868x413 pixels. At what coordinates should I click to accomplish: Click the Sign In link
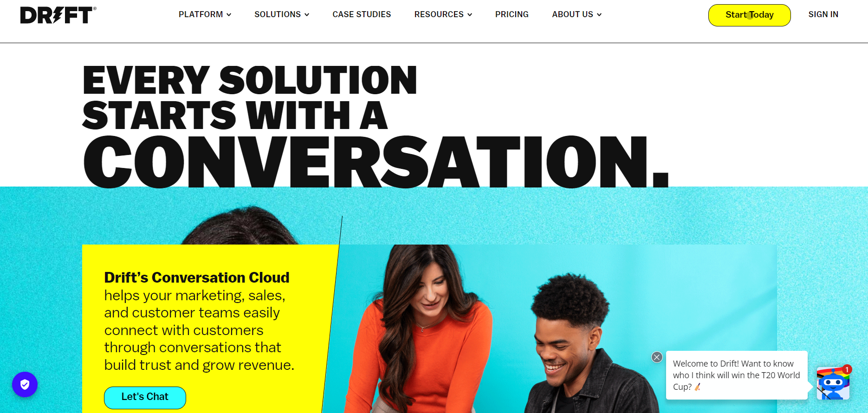pos(823,14)
